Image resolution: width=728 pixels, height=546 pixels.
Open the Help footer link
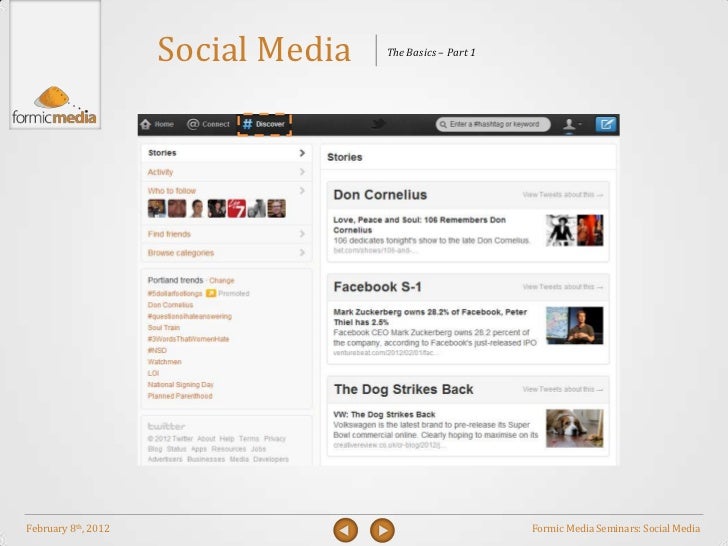pos(227,439)
